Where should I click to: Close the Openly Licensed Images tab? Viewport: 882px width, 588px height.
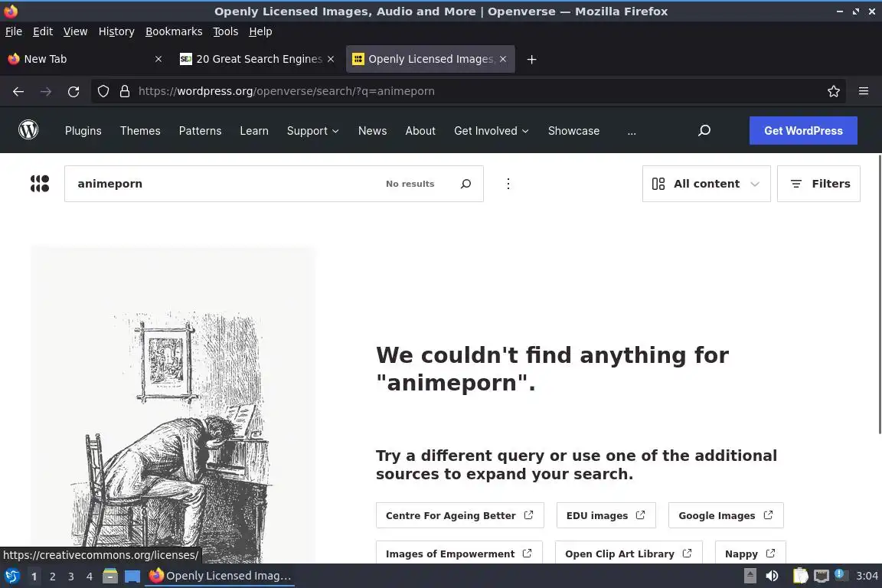[x=503, y=59]
